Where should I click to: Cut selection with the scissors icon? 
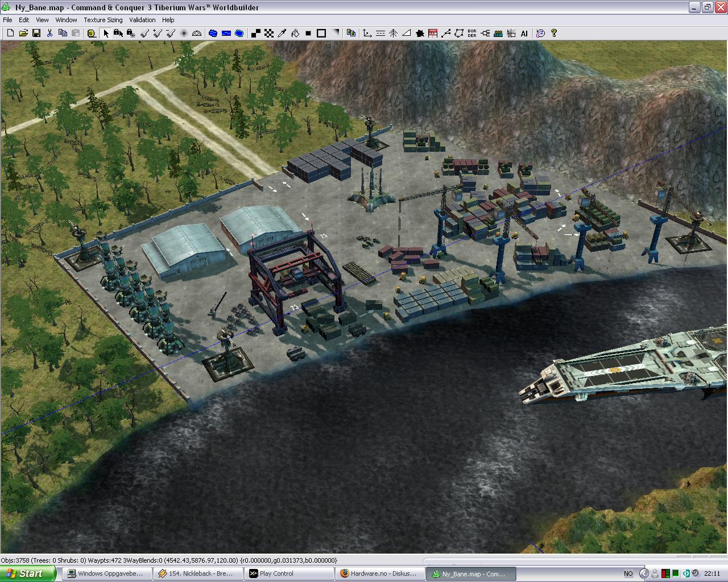(49, 34)
